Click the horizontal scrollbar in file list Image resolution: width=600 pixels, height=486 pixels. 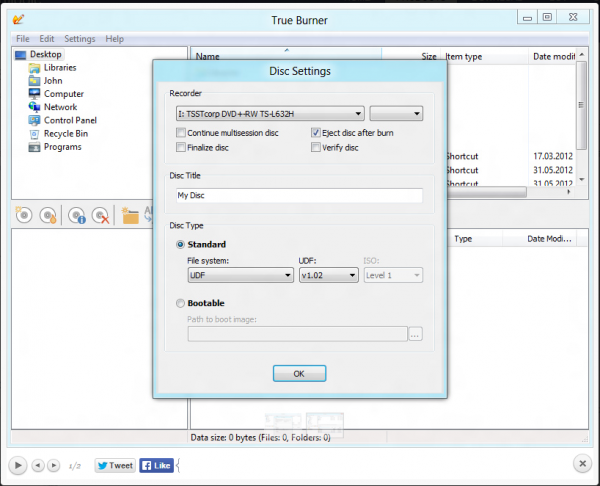pyautogui.click(x=486, y=192)
